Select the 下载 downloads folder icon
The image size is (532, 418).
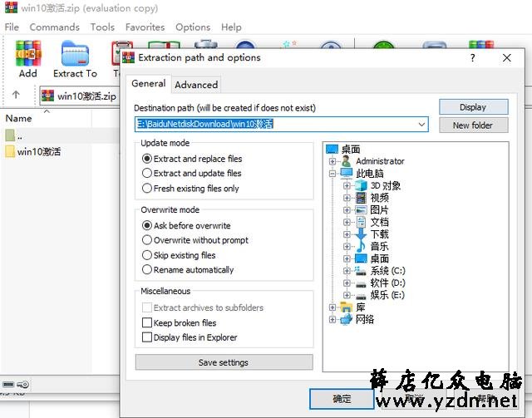(x=361, y=234)
